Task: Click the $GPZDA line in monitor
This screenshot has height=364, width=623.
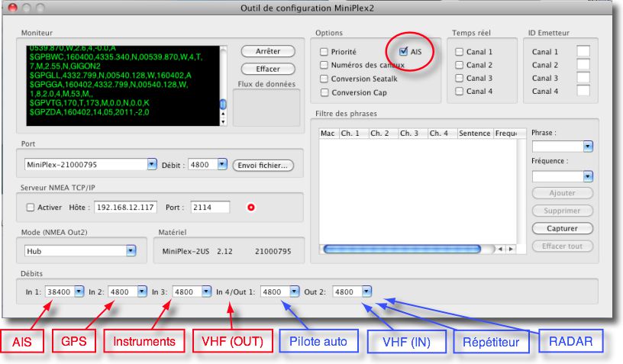Action: [89, 112]
